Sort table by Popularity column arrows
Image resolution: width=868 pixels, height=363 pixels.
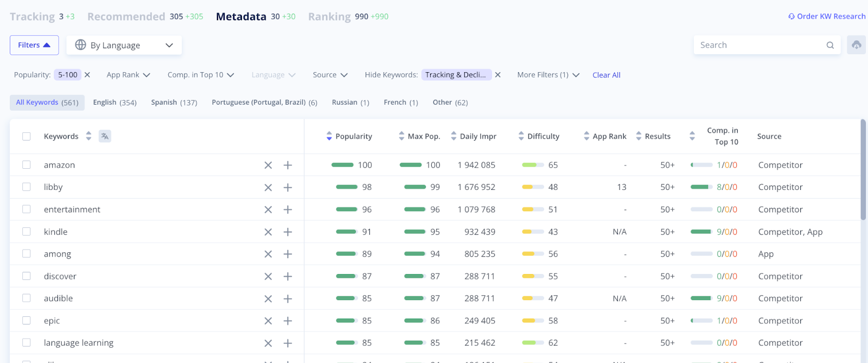(x=329, y=136)
